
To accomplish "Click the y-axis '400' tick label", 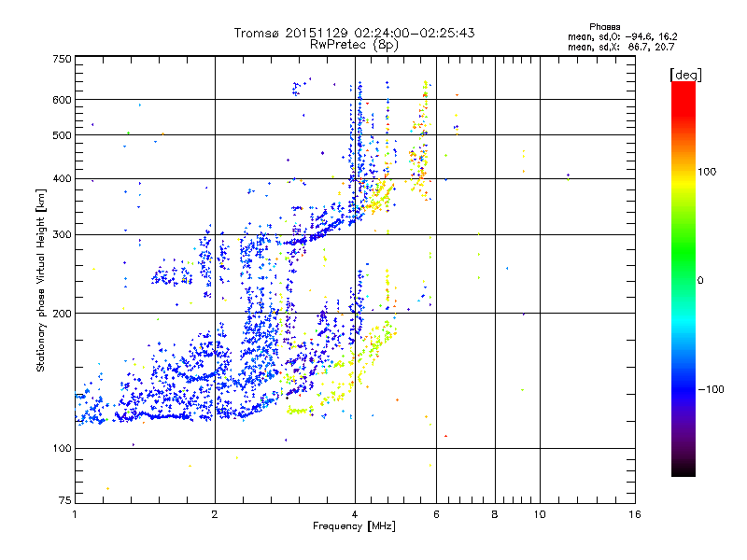I will (62, 178).
